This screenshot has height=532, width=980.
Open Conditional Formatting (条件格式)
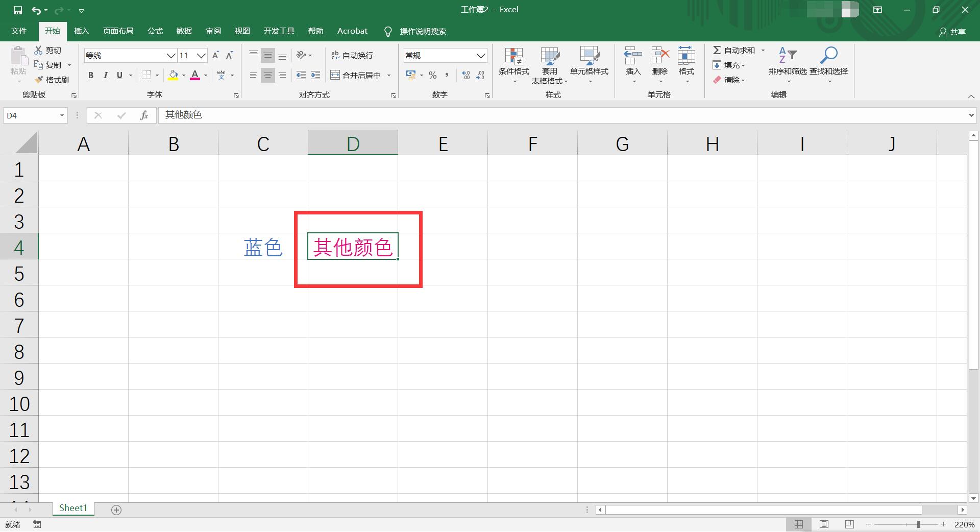(514, 65)
